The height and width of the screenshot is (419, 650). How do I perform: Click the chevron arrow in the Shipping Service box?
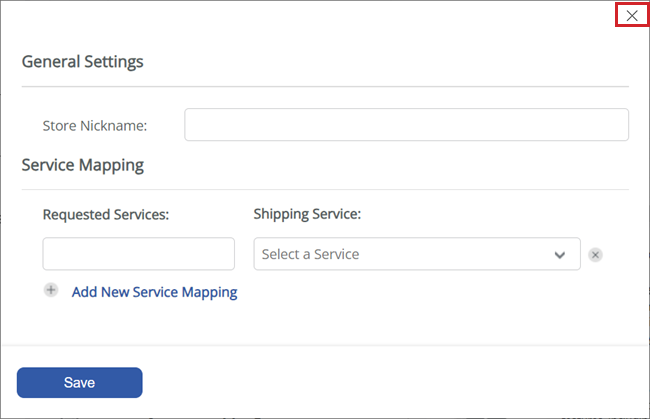click(560, 255)
